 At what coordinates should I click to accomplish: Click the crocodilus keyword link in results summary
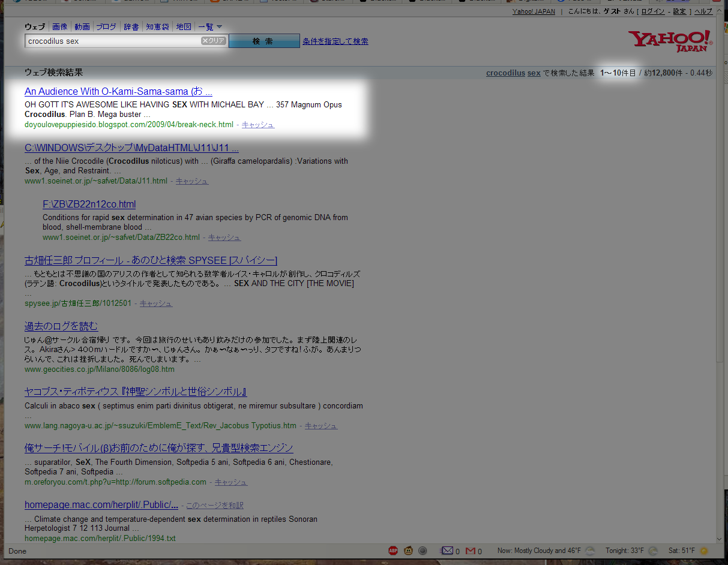(x=505, y=73)
